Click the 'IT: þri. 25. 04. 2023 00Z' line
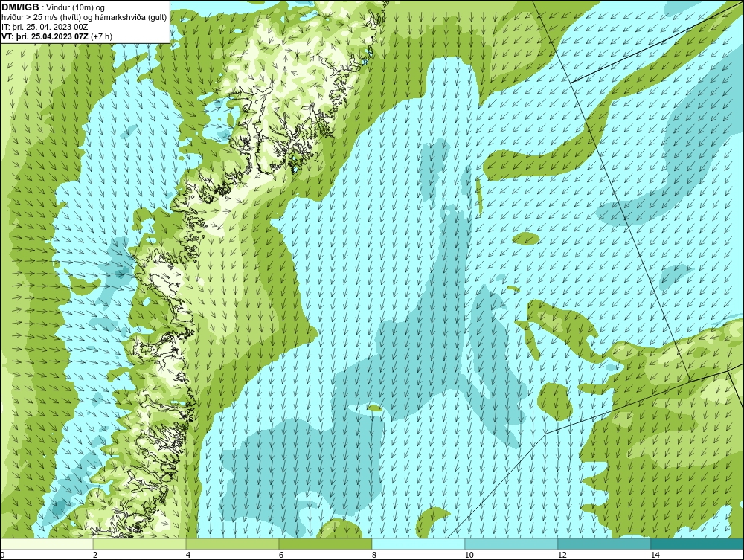 pyautogui.click(x=45, y=27)
